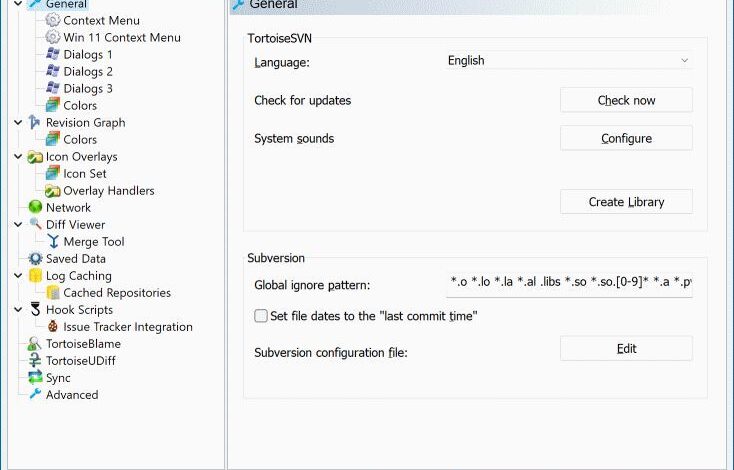Collapse the Revision Graph tree node

click(18, 123)
